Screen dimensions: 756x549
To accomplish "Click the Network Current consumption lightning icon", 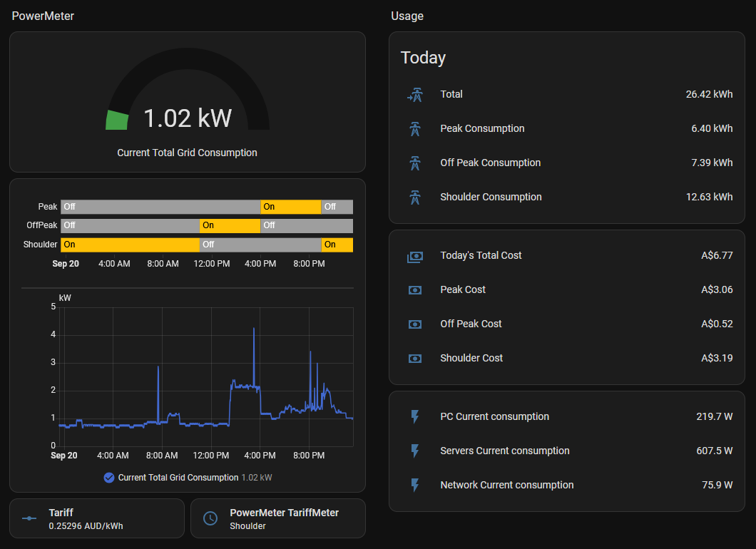I will tap(414, 485).
